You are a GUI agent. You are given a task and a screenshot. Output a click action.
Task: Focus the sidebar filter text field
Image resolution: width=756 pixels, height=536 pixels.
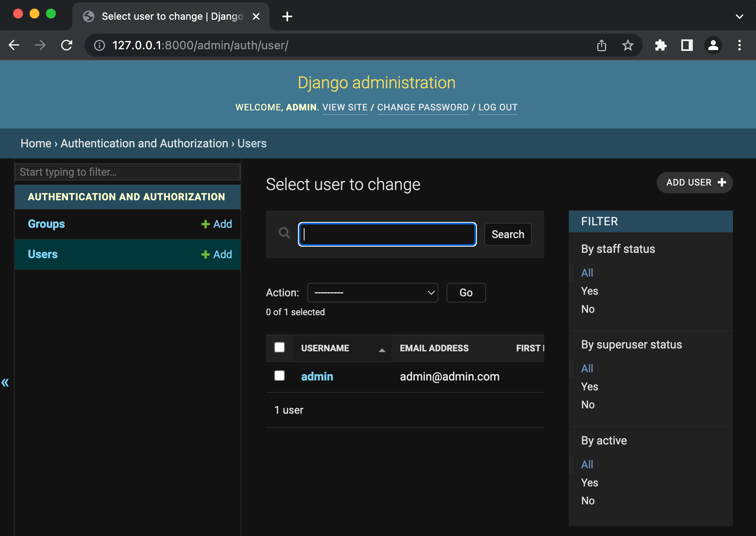tap(128, 172)
